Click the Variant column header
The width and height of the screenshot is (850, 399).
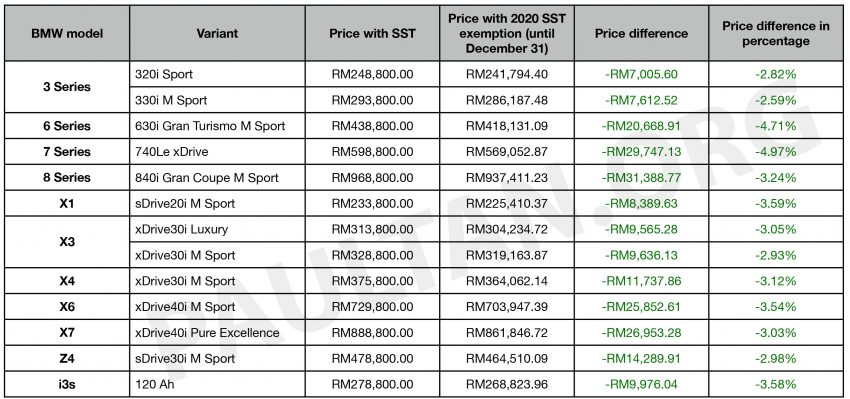(217, 33)
